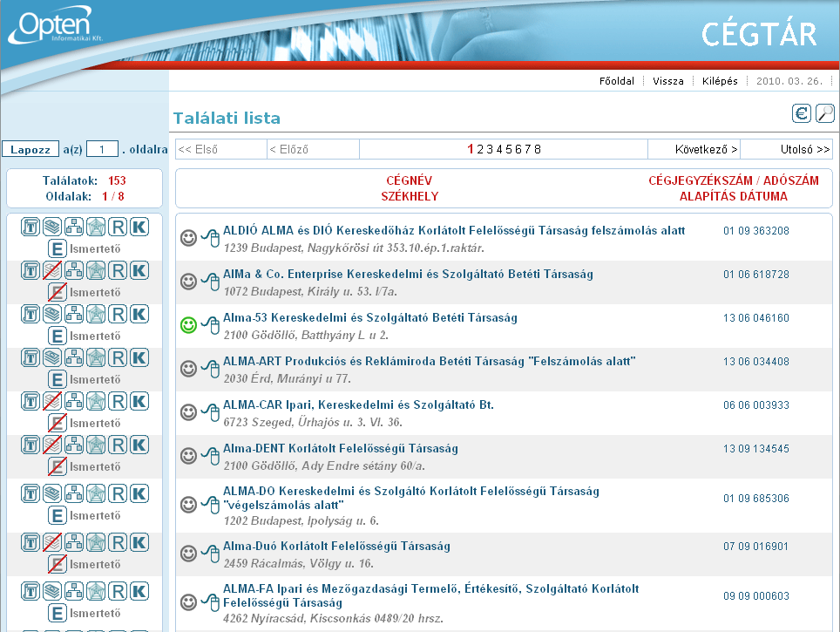Click the Lapozz button
The image size is (840, 632).
[x=30, y=150]
